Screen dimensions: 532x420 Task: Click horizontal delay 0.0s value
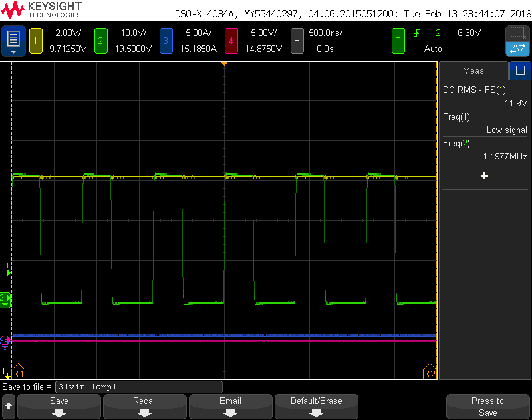click(325, 49)
